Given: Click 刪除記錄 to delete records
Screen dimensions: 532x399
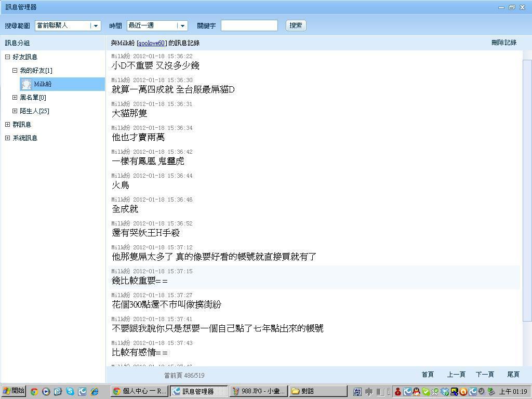Looking at the screenshot, I should 504,43.
